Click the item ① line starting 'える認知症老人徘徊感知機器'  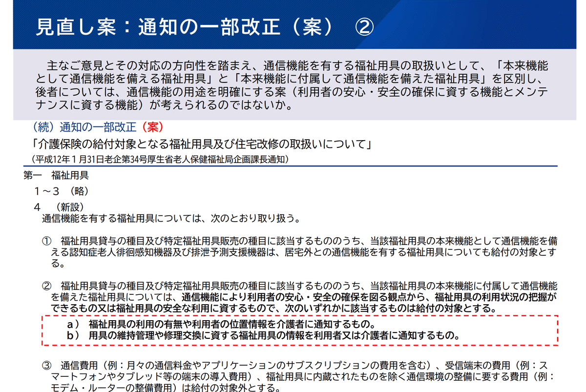[303, 252]
